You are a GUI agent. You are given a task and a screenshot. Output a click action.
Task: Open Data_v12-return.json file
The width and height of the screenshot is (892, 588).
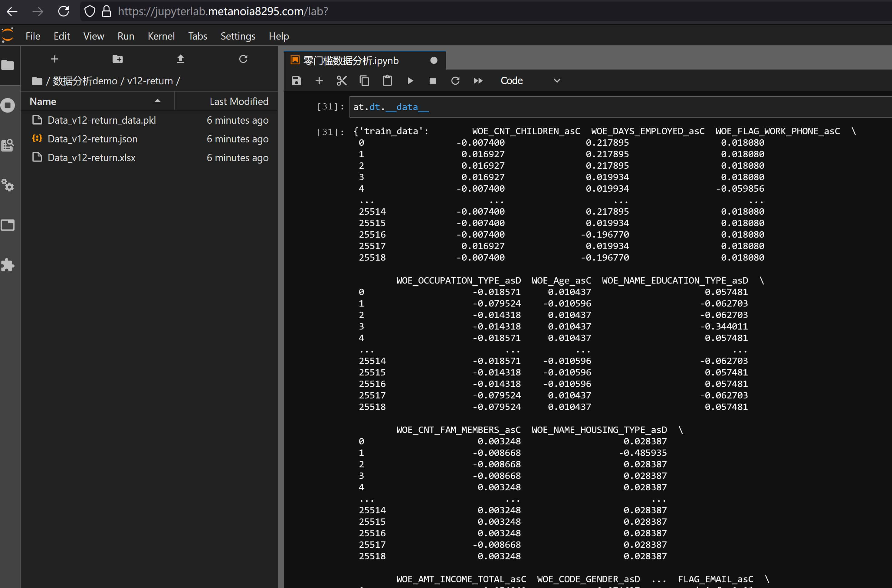click(x=92, y=139)
